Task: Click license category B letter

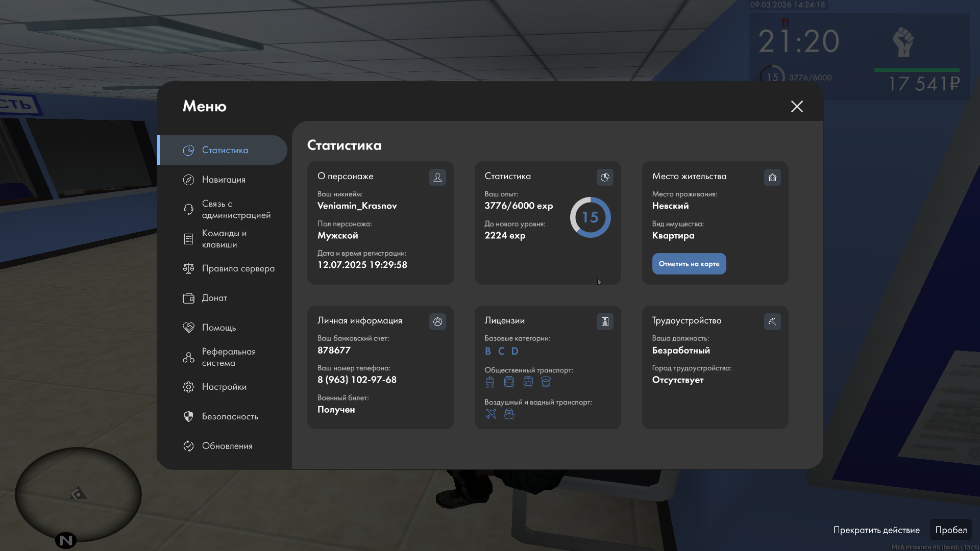Action: click(x=488, y=351)
